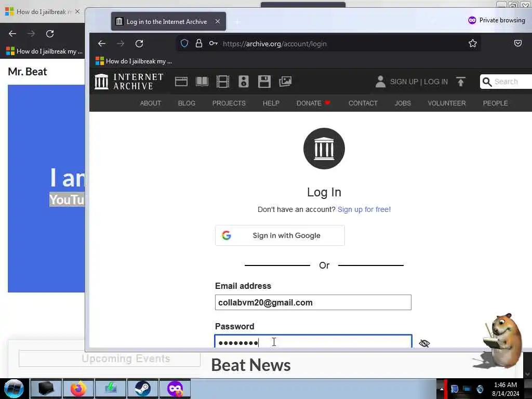The height and width of the screenshot is (399, 532).
Task: Open the Video film strip icon
Action: (x=222, y=82)
